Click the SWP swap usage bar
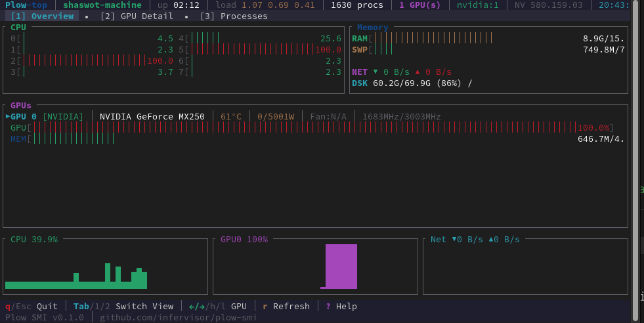 383,49
